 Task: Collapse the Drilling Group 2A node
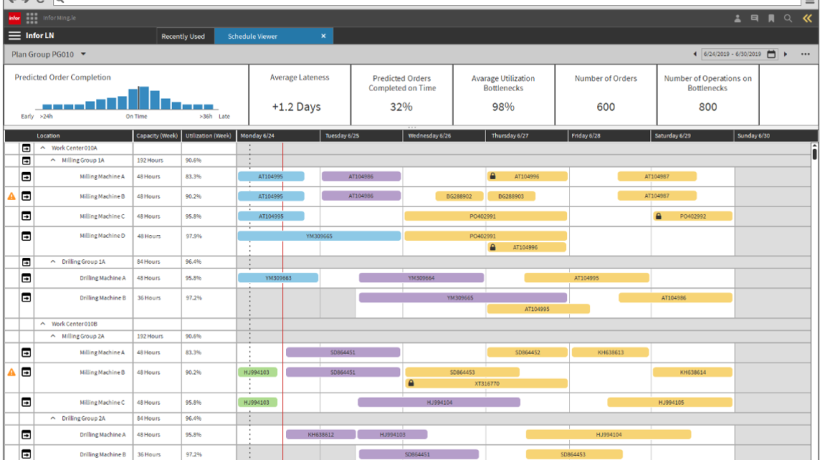[x=53, y=418]
